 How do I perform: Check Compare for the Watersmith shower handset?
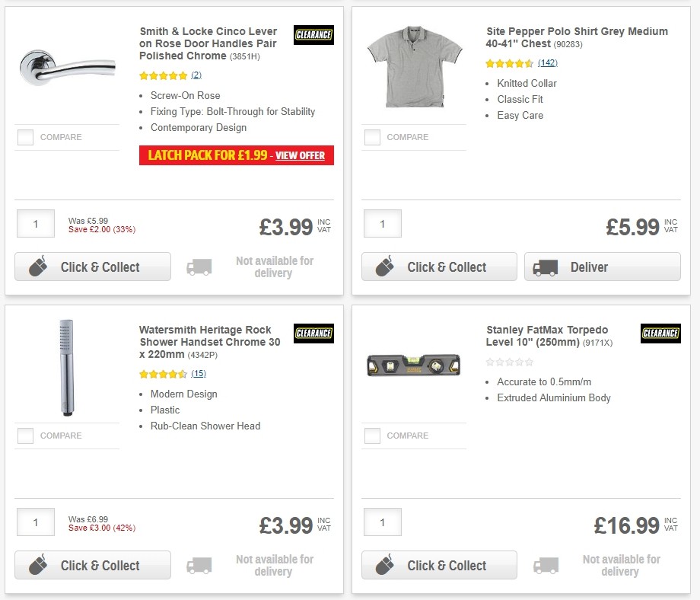click(x=25, y=436)
